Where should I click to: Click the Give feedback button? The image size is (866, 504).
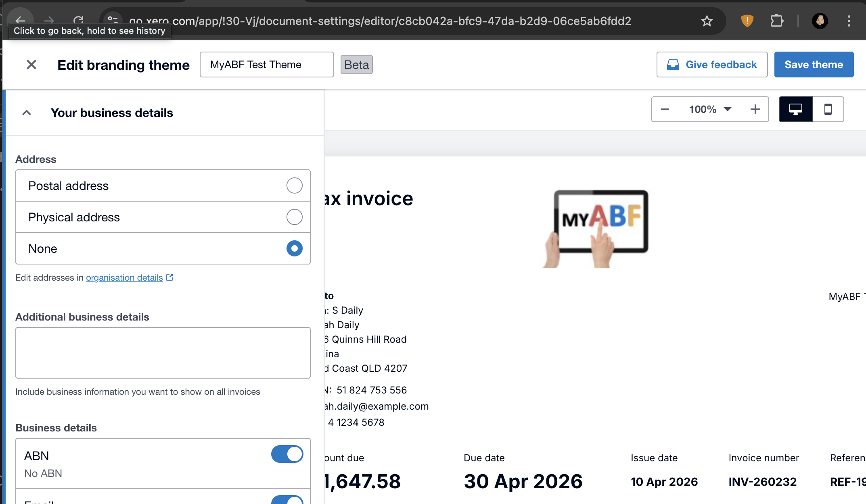point(712,65)
